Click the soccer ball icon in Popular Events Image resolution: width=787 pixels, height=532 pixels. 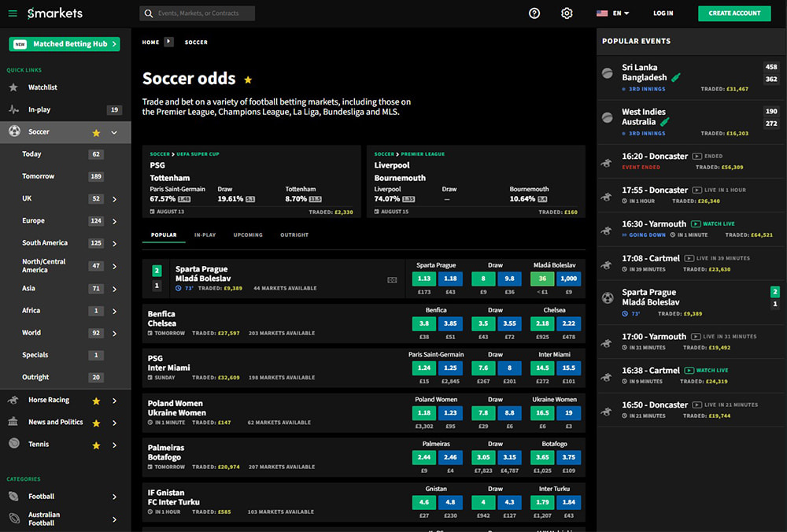click(x=608, y=298)
